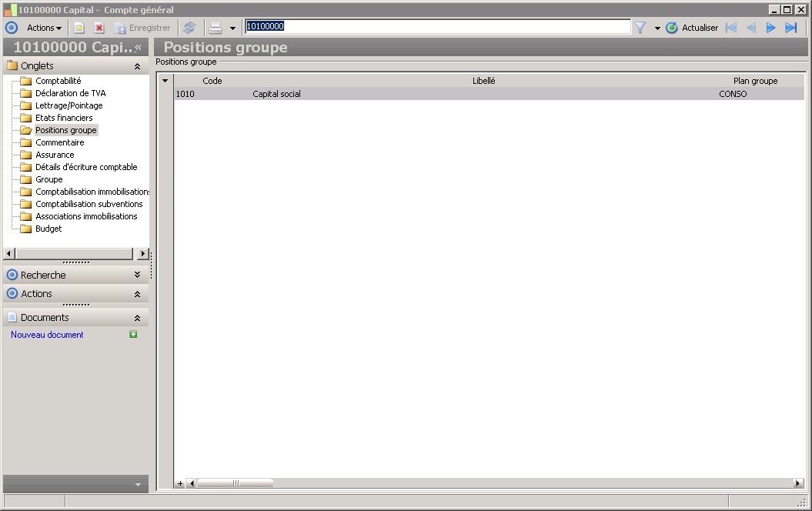This screenshot has height=511, width=812.
Task: Click the Recherche section circular icon
Action: coord(12,275)
